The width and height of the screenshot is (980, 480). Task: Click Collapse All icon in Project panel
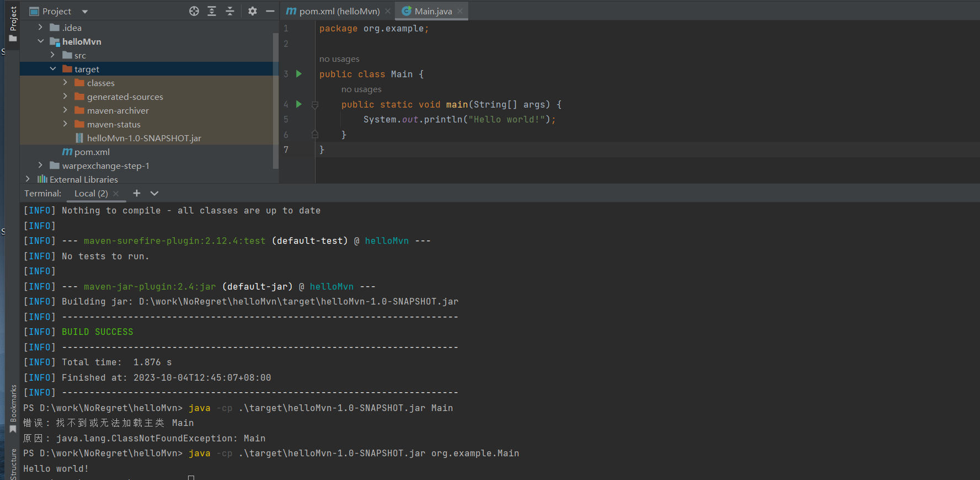[x=230, y=11]
